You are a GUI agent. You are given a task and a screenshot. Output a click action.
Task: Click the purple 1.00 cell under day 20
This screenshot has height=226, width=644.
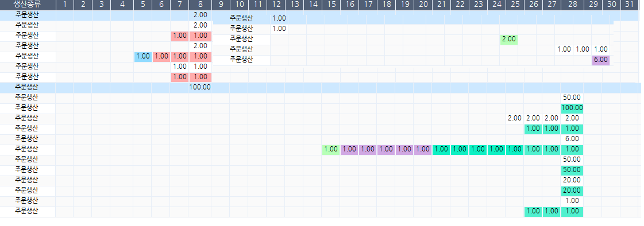pyautogui.click(x=423, y=149)
